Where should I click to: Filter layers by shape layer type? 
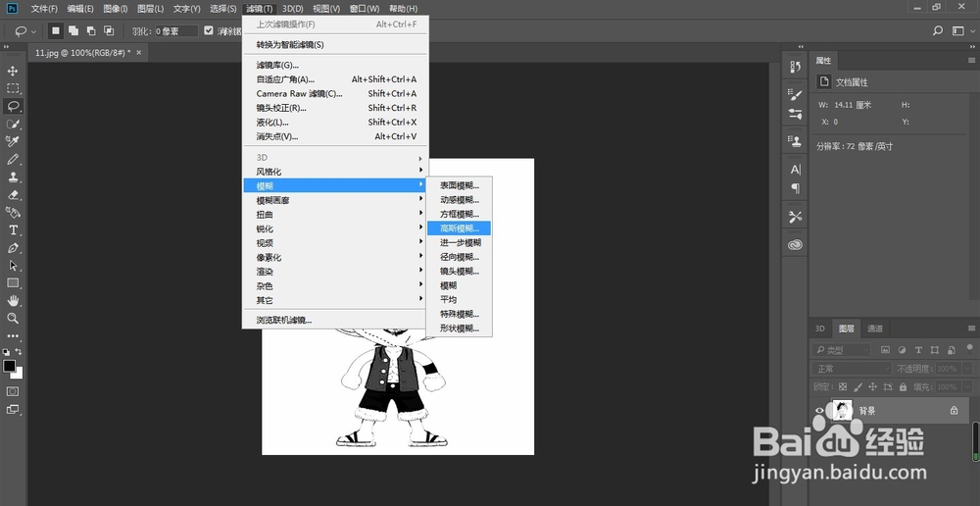pos(935,350)
